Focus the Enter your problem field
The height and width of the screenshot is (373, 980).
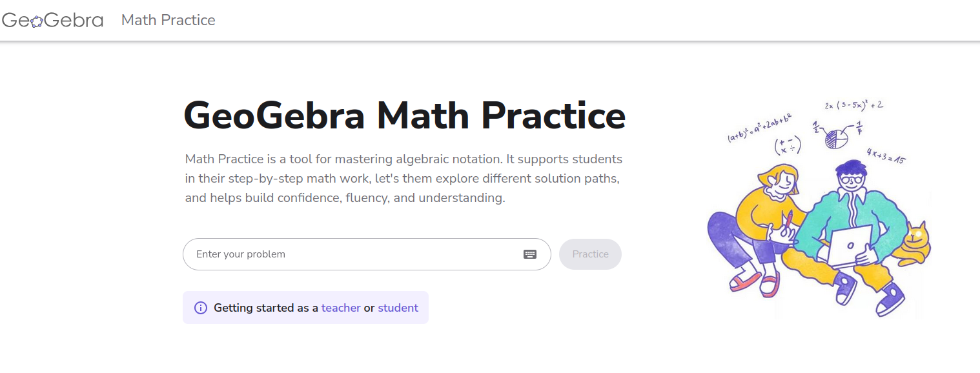(355, 254)
